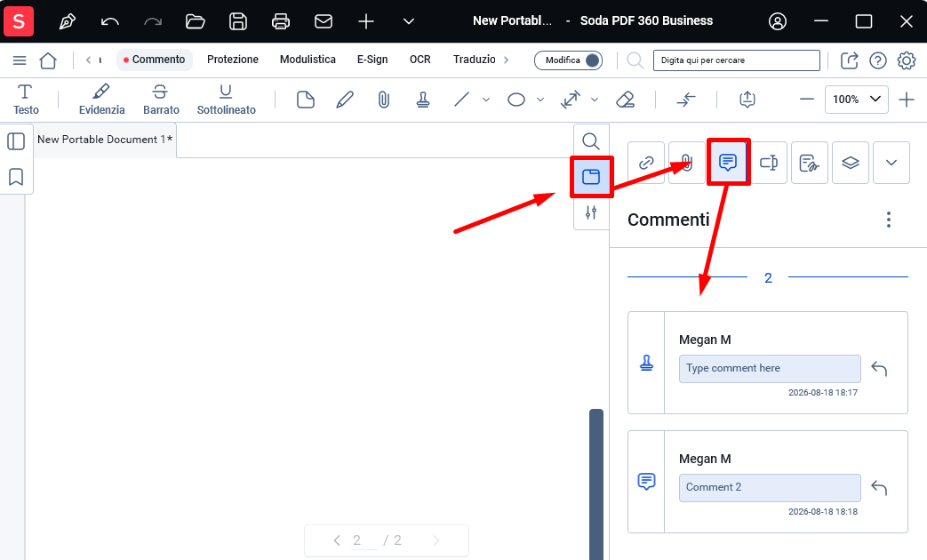Add a sticky note

pos(305,100)
